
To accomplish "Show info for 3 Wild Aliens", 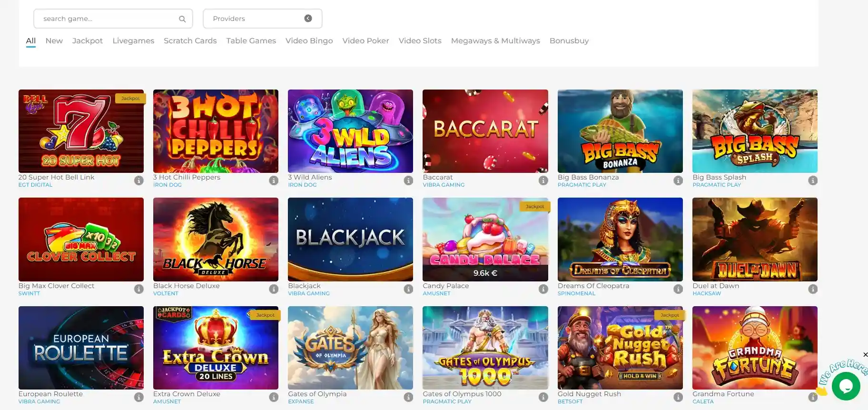I will tap(408, 180).
